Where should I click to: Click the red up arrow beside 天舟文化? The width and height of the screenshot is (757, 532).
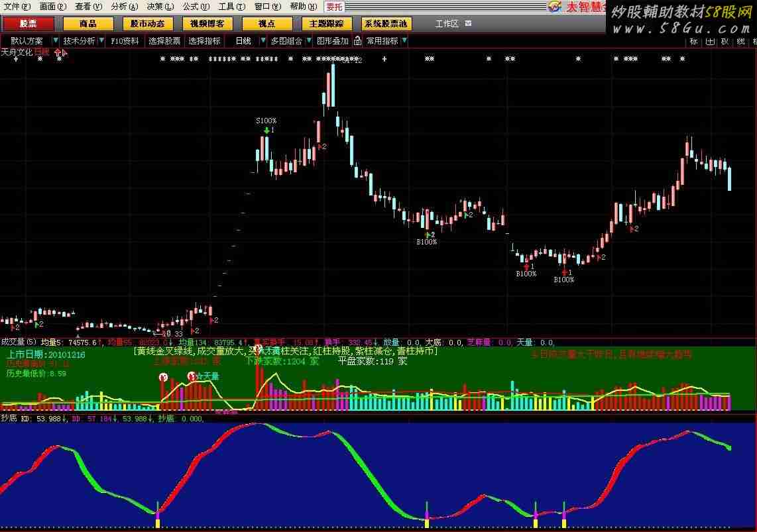click(58, 52)
